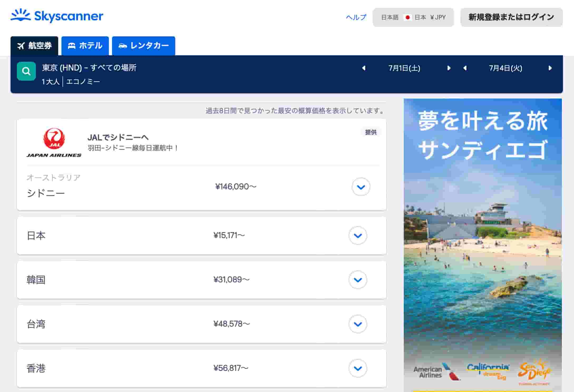Click the ¥56,817〜 price
The image size is (574, 392).
point(231,368)
